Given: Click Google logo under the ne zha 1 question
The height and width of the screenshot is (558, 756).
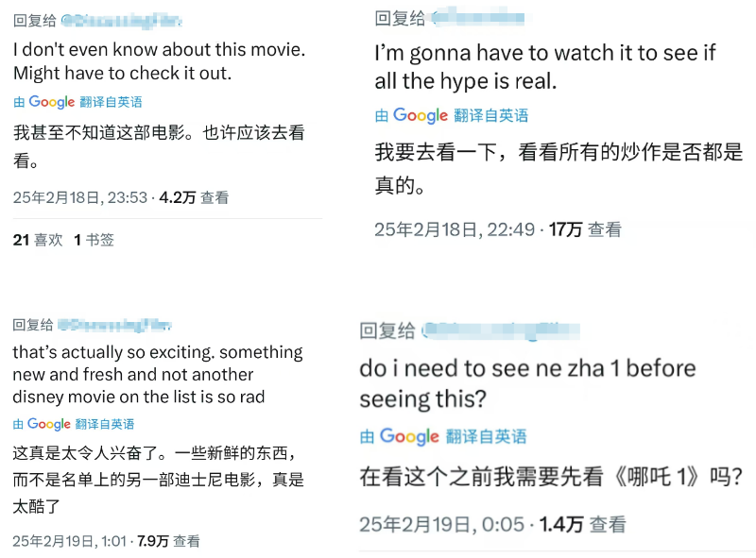Looking at the screenshot, I should click(409, 436).
